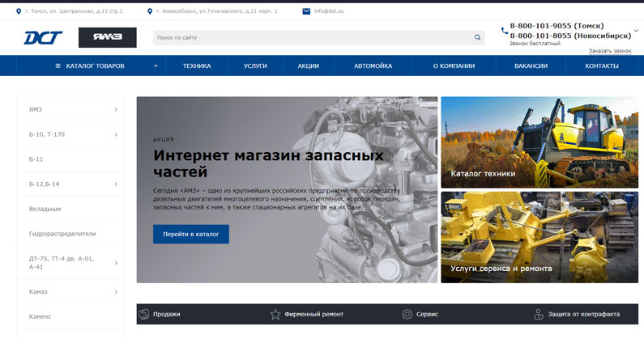This screenshot has height=339, width=644.
Task: Click the Защита от контрафакта icon
Action: [539, 314]
